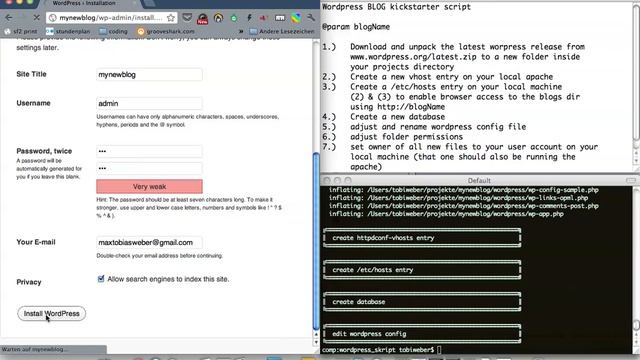Edit the Your E-mail field

[149, 242]
